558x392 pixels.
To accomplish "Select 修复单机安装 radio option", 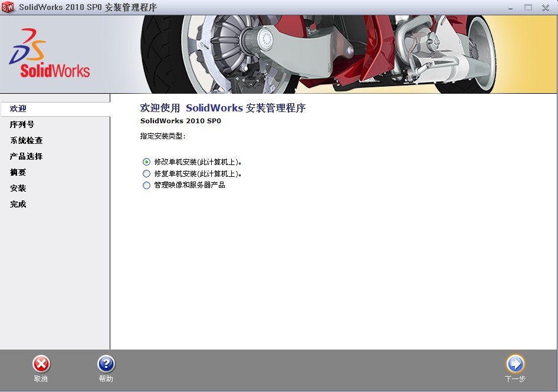I will click(x=146, y=173).
